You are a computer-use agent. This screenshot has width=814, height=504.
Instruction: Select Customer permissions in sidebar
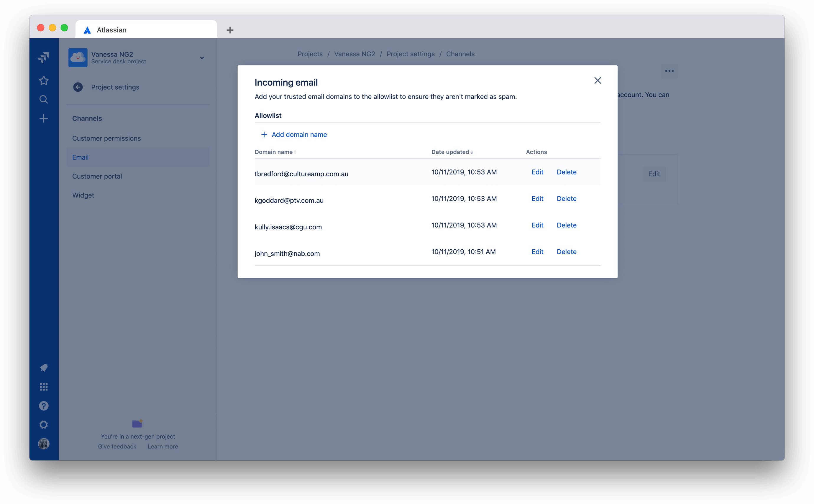[x=138, y=138]
